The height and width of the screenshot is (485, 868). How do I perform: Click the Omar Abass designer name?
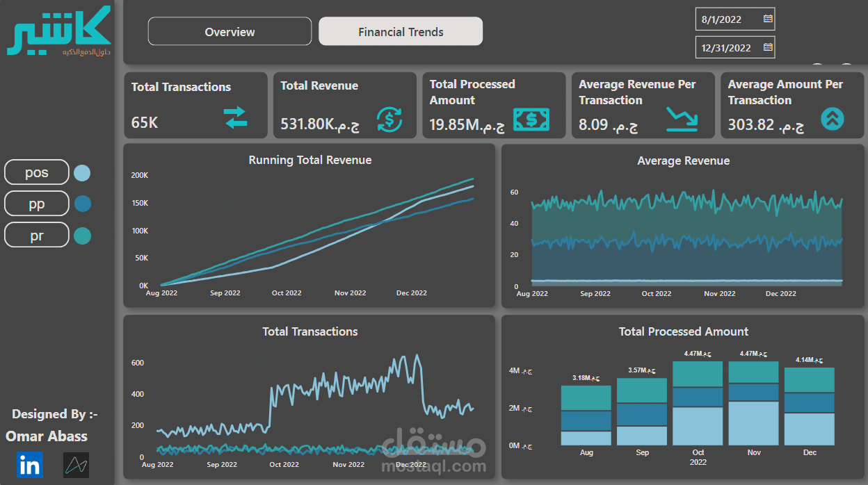point(47,436)
